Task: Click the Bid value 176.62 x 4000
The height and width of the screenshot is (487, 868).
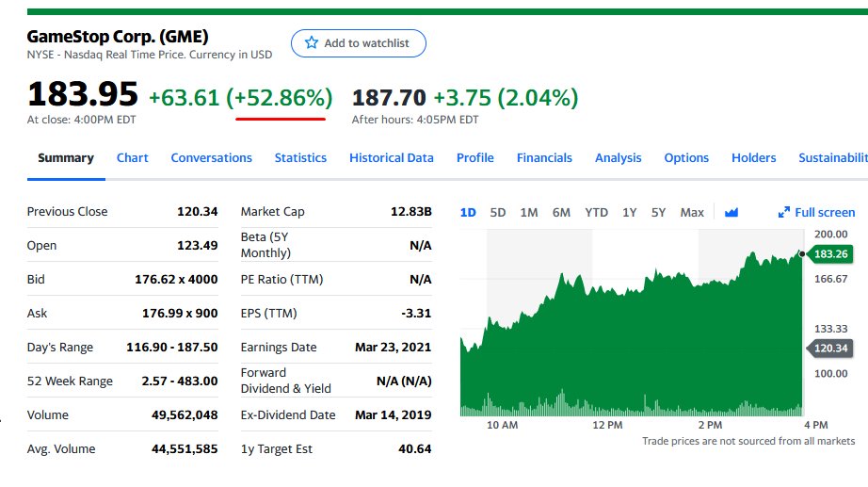Action: click(x=176, y=279)
